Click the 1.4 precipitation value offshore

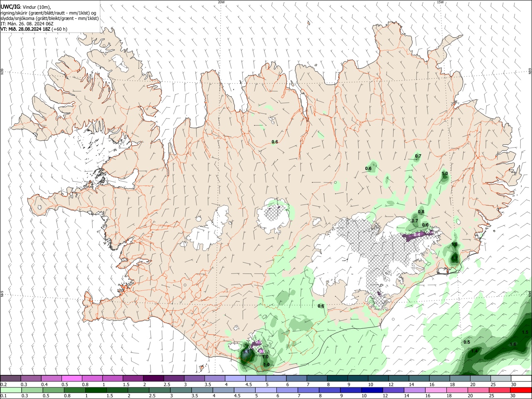point(474,351)
